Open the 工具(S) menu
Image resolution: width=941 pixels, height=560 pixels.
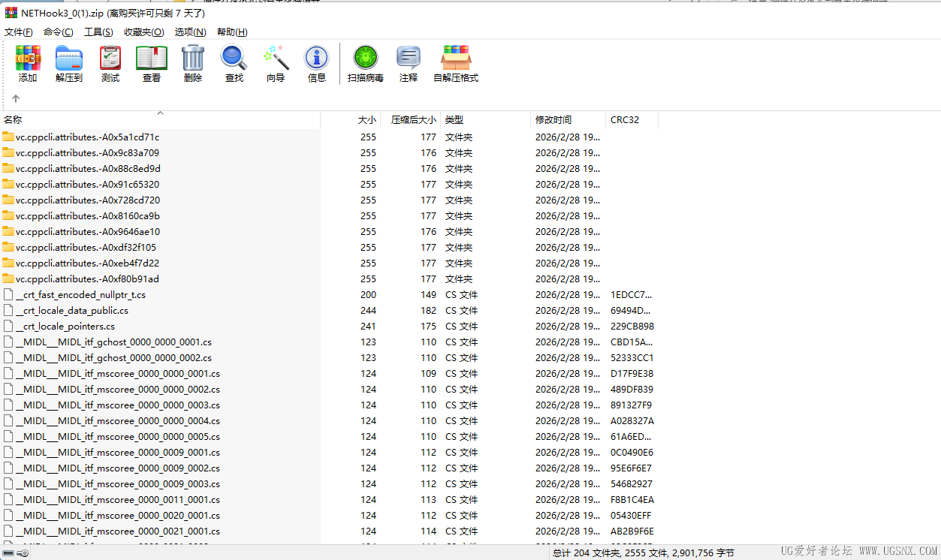(x=98, y=32)
